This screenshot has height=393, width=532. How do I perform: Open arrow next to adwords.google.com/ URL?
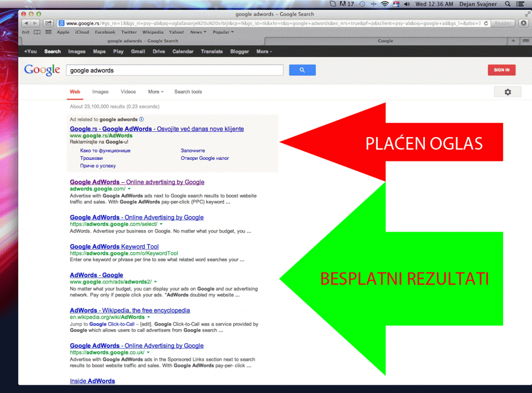tap(129, 189)
